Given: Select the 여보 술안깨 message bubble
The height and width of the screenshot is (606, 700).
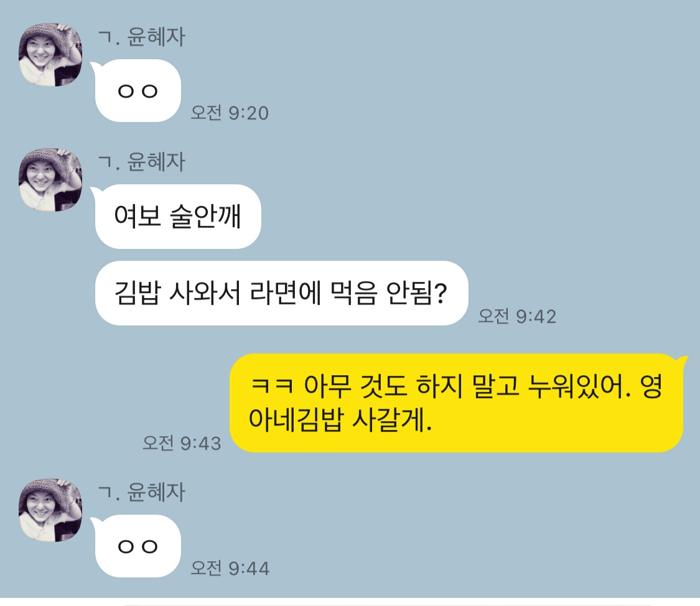Looking at the screenshot, I should click(x=178, y=217).
